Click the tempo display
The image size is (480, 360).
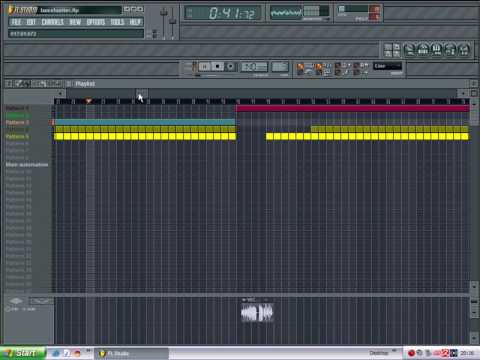[x=254, y=67]
